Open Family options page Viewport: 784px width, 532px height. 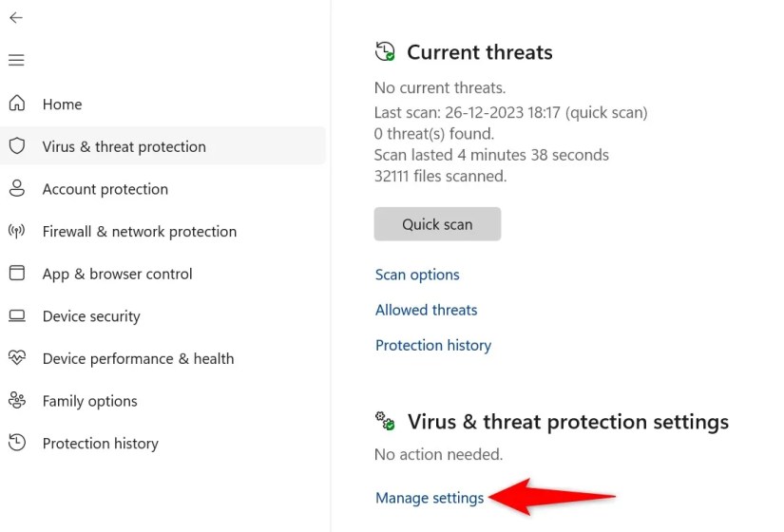[x=89, y=401]
